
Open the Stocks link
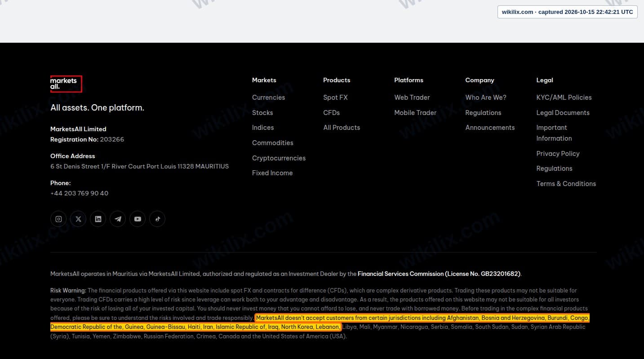[262, 113]
